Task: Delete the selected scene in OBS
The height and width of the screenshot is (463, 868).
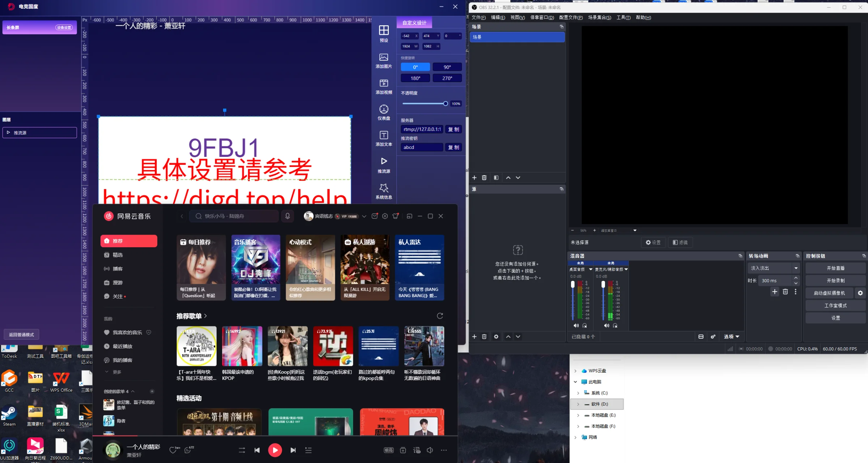Action: (x=484, y=177)
